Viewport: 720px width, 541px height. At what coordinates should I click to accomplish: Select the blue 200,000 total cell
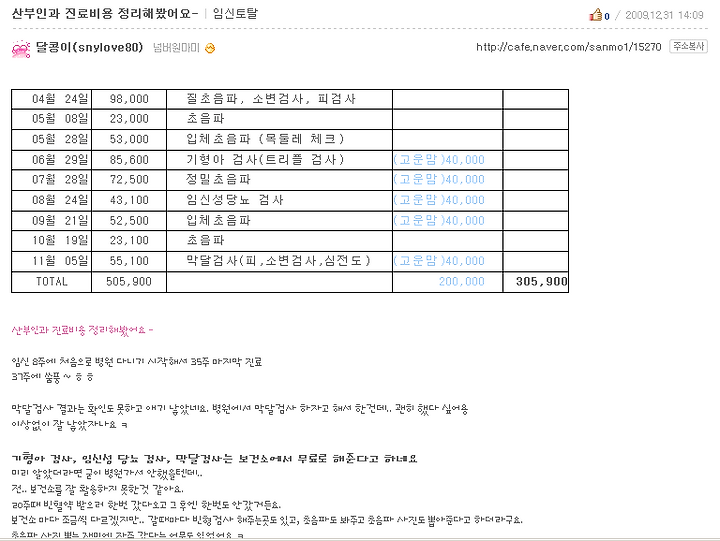point(448,282)
